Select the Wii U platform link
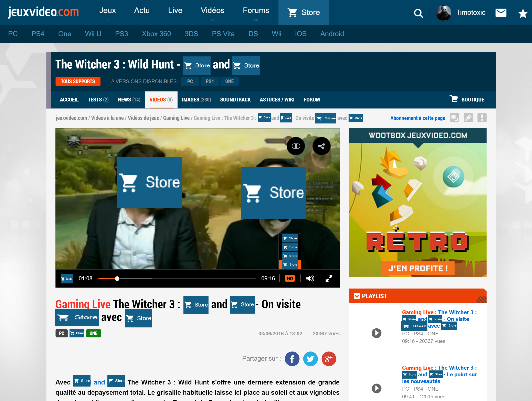Screen dimensions: 532x401 (x=93, y=34)
